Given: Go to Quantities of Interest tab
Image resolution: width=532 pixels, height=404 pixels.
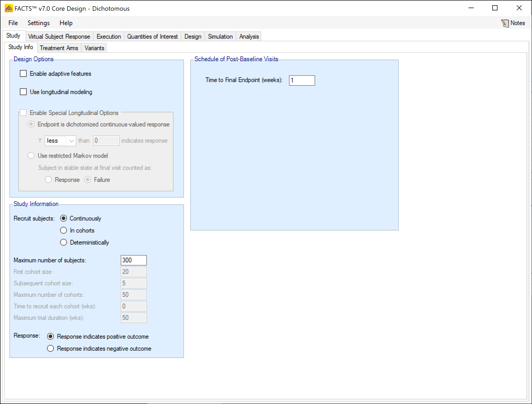Looking at the screenshot, I should coord(152,37).
